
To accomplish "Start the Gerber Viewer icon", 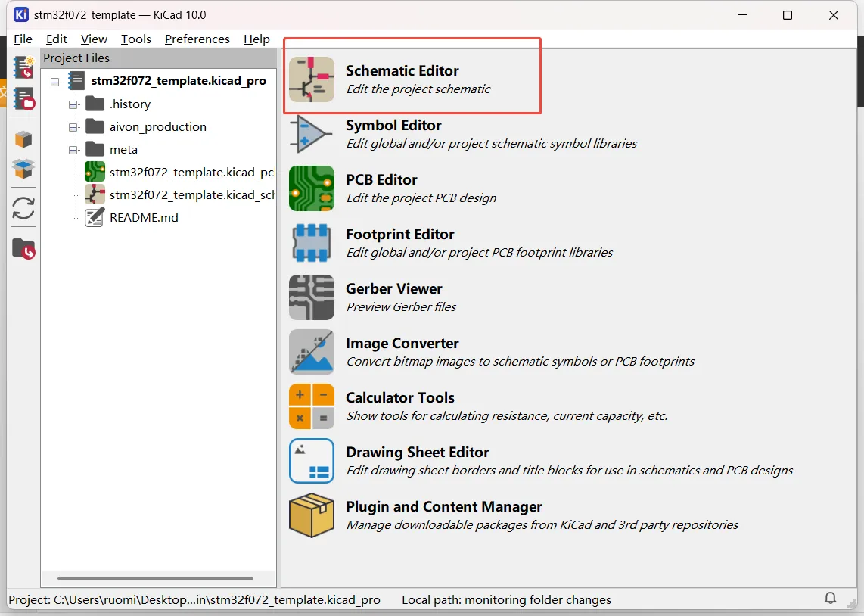I will tap(311, 297).
